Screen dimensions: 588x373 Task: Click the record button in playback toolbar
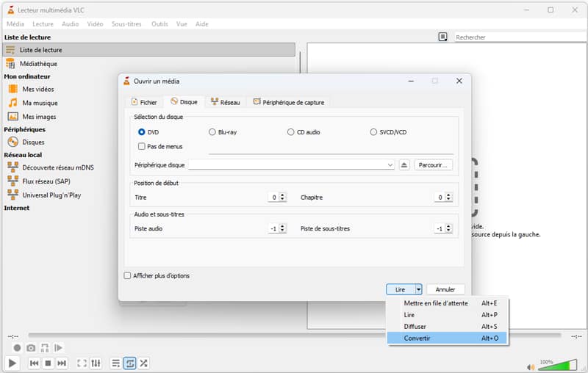pyautogui.click(x=17, y=347)
